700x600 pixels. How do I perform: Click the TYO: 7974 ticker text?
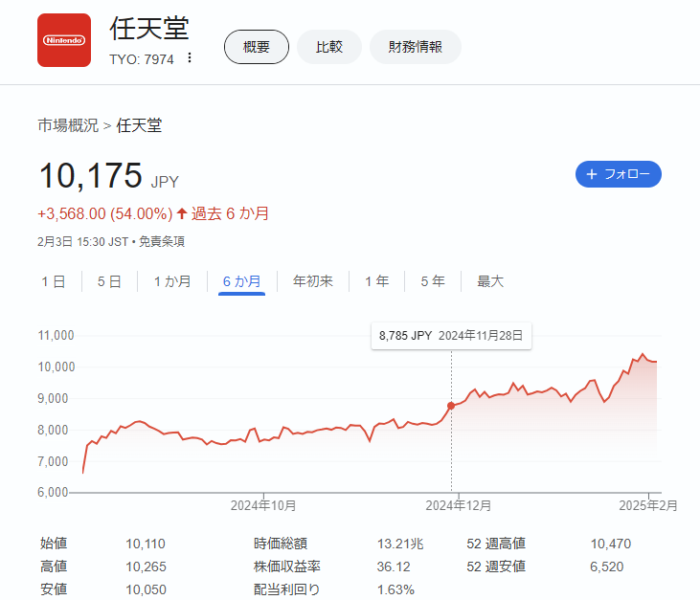(x=142, y=59)
